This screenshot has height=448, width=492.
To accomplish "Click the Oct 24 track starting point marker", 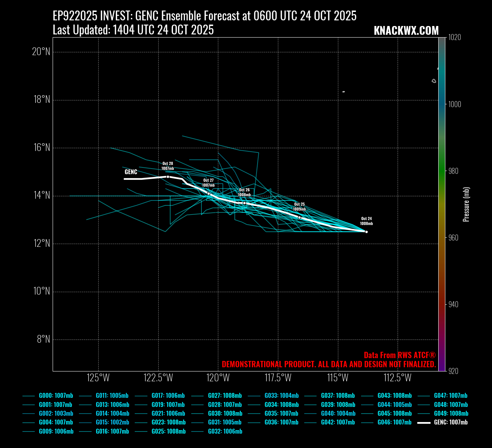I will click(x=366, y=232).
